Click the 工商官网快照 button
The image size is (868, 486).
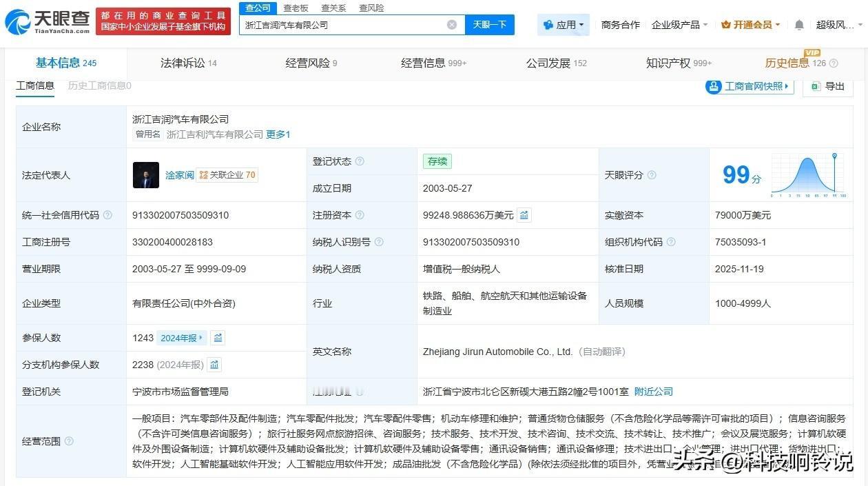[x=750, y=86]
